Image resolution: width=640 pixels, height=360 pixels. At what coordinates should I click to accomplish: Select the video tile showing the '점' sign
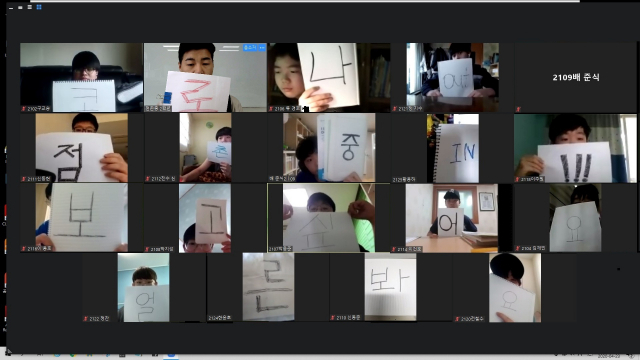(82, 148)
